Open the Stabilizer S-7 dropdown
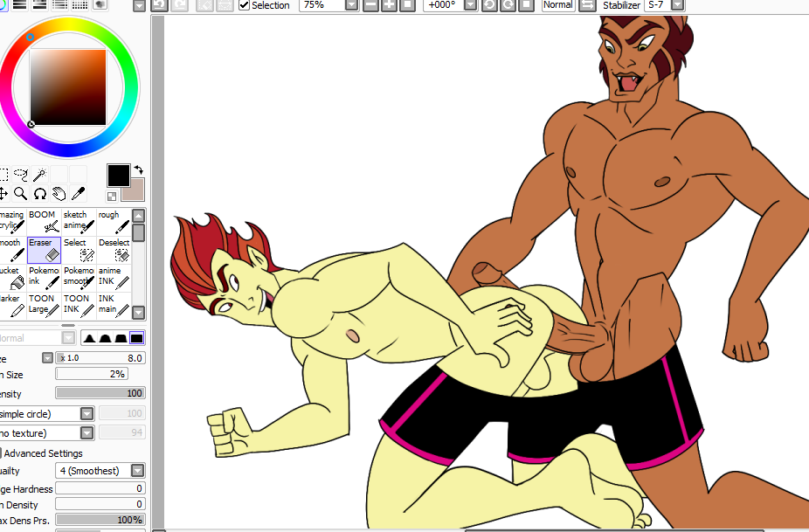The width and height of the screenshot is (809, 532). click(x=677, y=5)
